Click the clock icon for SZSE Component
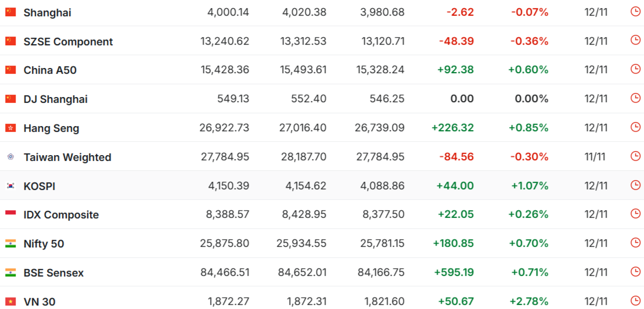This screenshot has height=309, width=644. coord(635,40)
